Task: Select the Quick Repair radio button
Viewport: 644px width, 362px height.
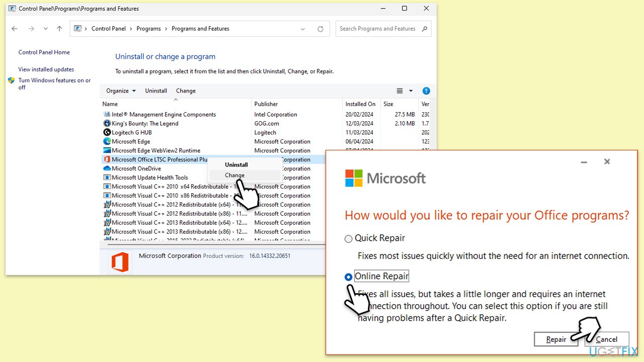Action: point(349,239)
